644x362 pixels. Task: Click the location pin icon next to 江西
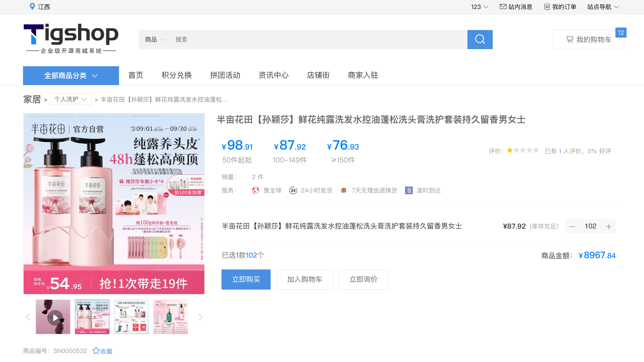[x=32, y=6]
